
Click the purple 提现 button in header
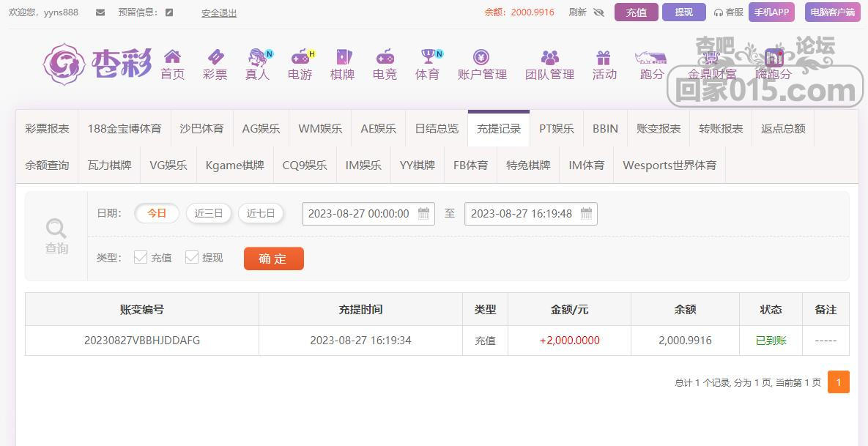683,12
